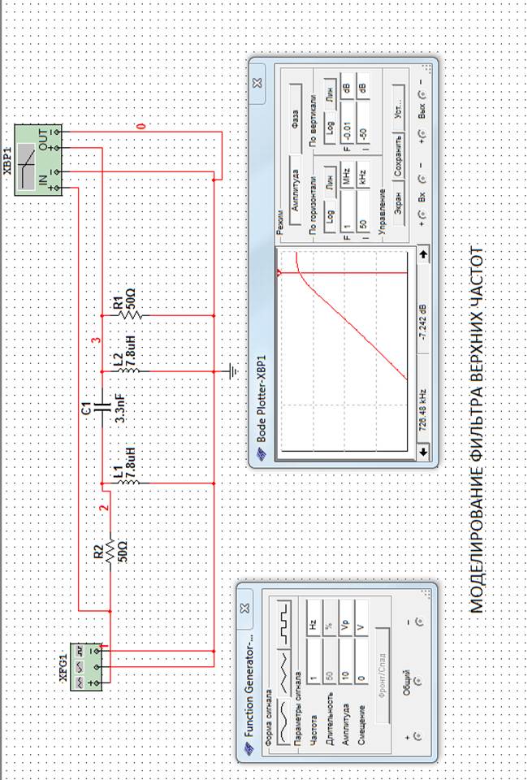Click horizontal I value field showing 50
532x780 pixels.
[362, 211]
